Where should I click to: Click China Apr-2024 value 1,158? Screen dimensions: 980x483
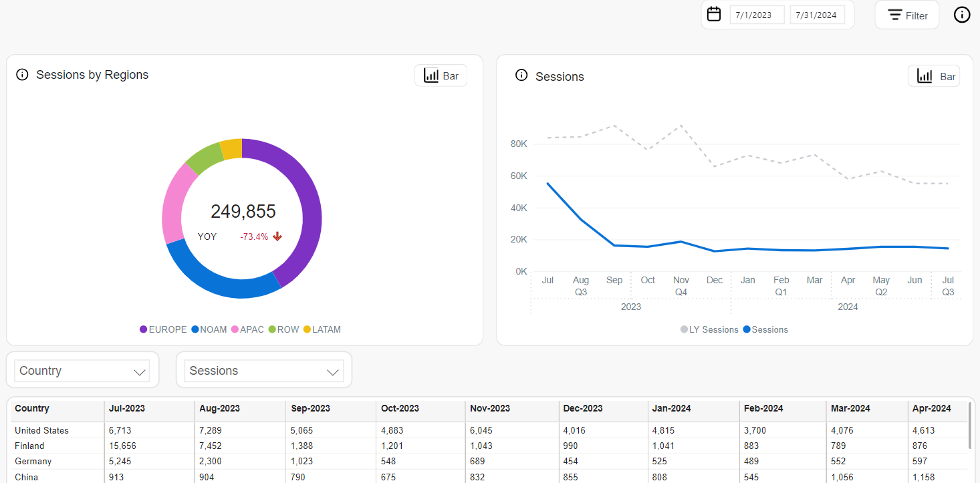[x=925, y=477]
